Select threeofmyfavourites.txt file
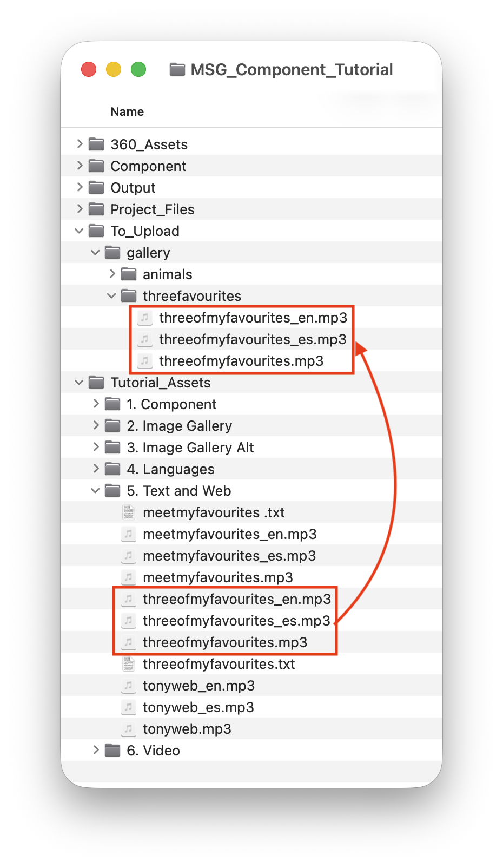503x868 pixels. [251, 663]
